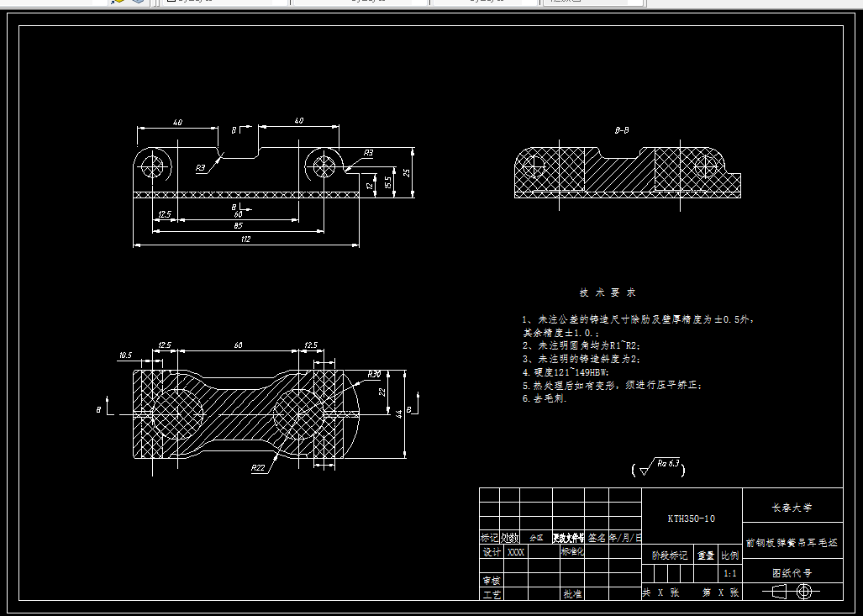Image resolution: width=863 pixels, height=616 pixels.
Task: Click the first-angle projection symbol in title block
Action: (x=792, y=592)
